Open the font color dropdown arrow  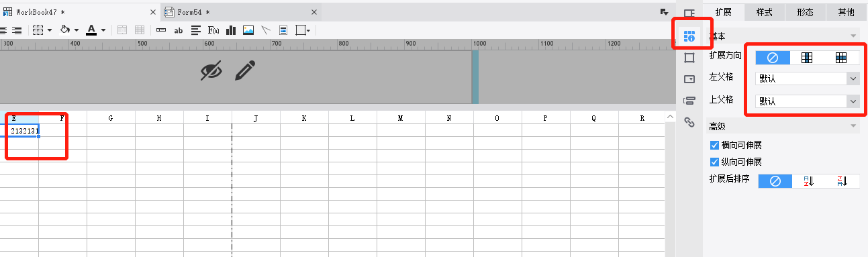103,30
